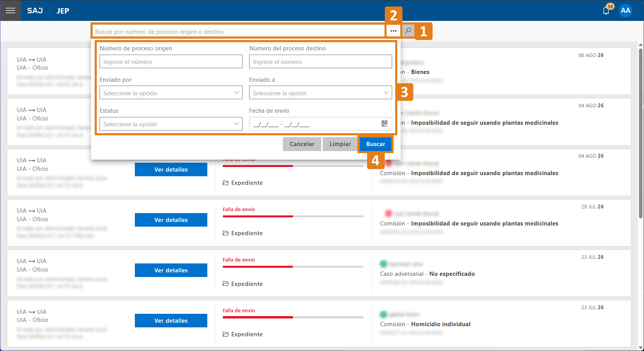Click the Buscar button
Viewport: 644px width, 351px height.
point(375,144)
